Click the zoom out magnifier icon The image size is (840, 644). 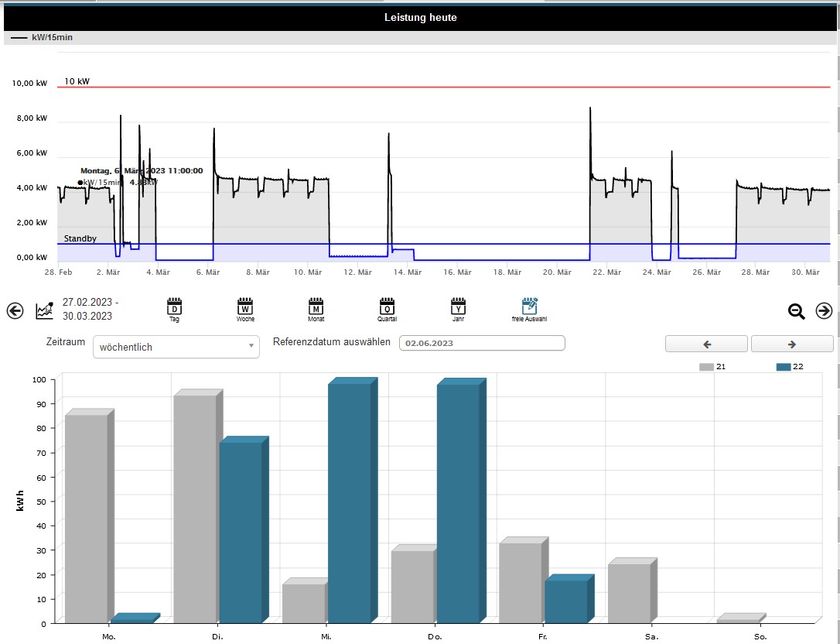[796, 310]
